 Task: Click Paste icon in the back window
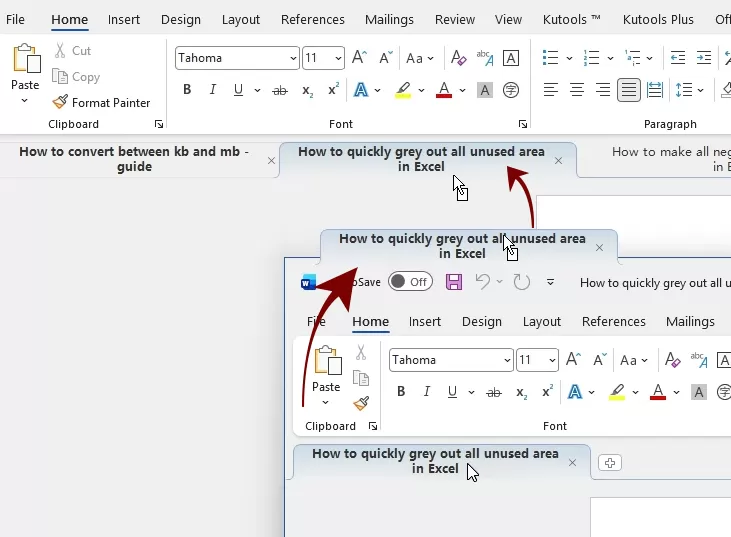[27, 58]
